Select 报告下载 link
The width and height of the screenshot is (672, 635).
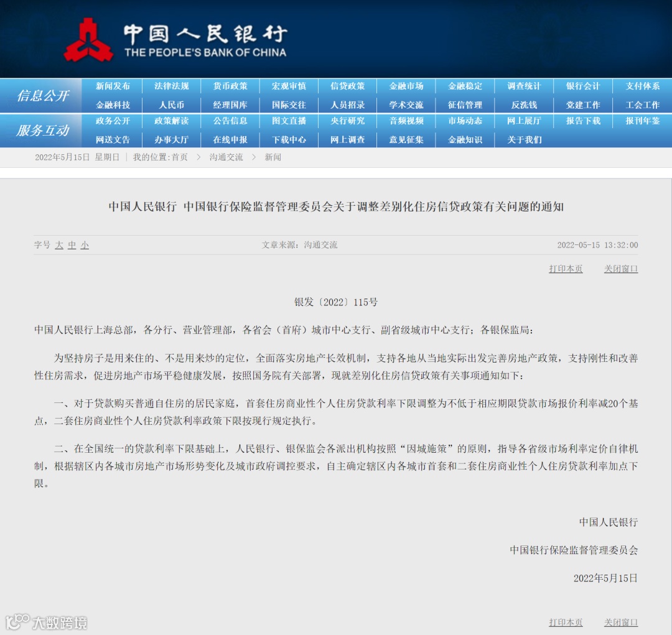pos(583,121)
